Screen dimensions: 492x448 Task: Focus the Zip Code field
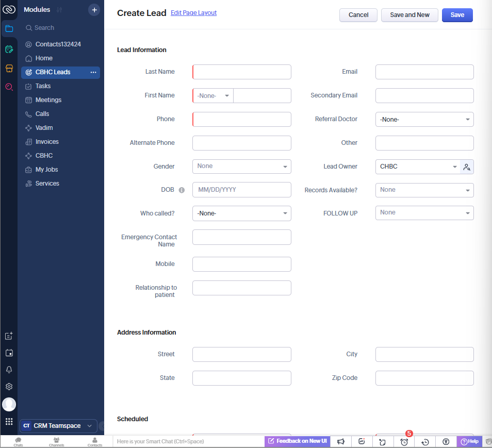(424, 378)
